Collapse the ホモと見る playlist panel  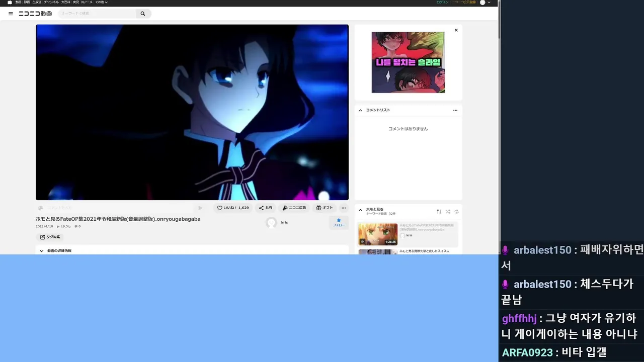pos(360,211)
